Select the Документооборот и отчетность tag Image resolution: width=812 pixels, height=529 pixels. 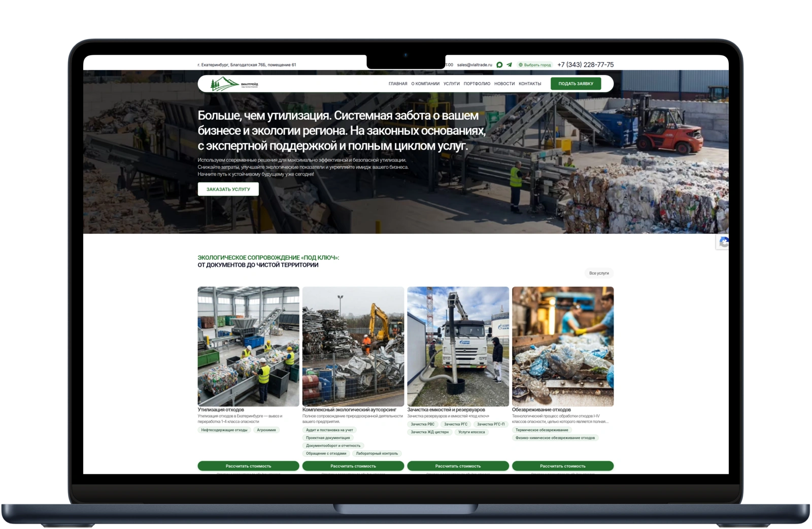click(333, 446)
